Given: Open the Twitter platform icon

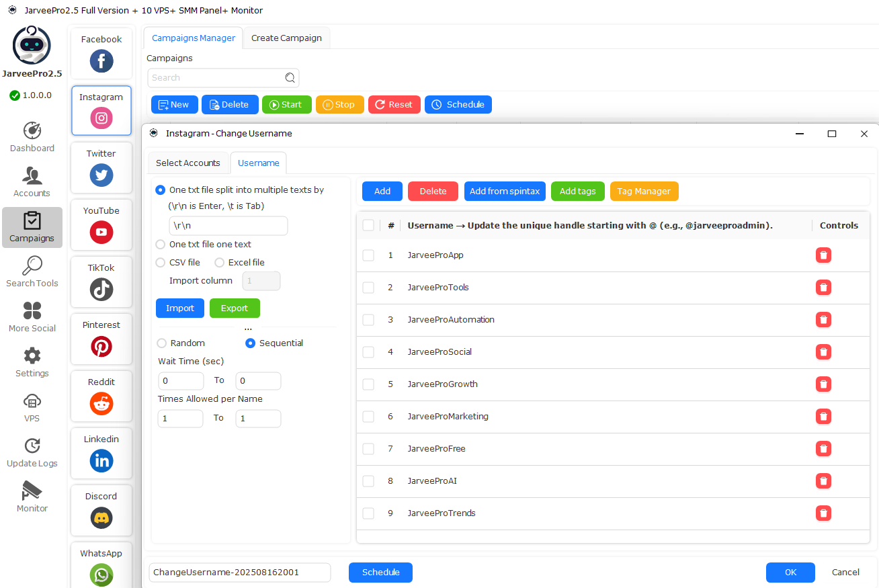Looking at the screenshot, I should pos(101,175).
